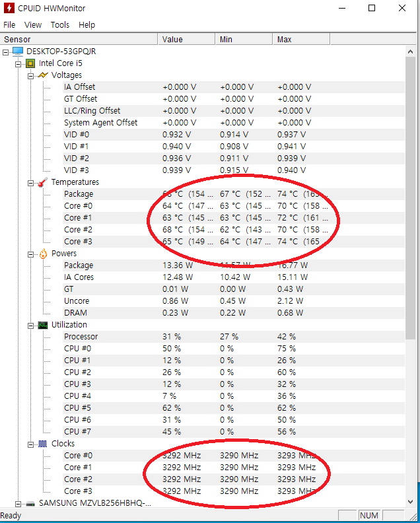Select the CPU #5 utilization row
Screen dimensions: 420x523
click(234, 408)
